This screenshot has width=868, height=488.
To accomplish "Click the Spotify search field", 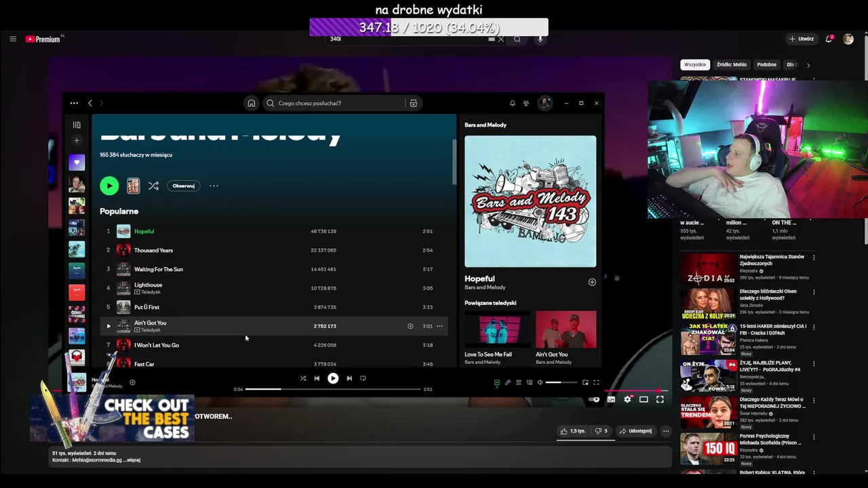I will tap(334, 103).
